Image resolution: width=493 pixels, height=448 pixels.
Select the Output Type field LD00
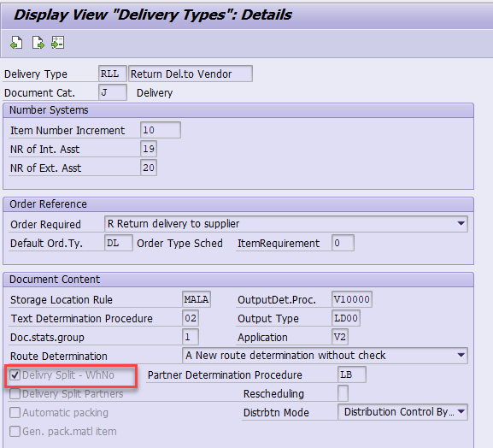pyautogui.click(x=346, y=318)
